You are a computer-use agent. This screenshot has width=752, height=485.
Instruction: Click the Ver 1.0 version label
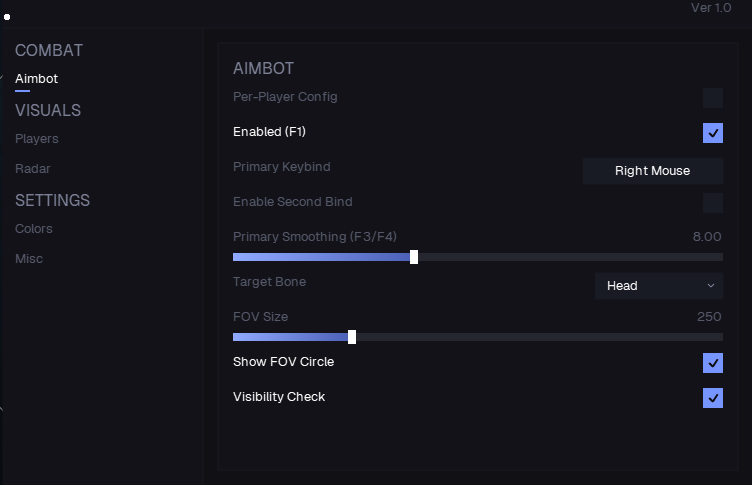[x=711, y=8]
